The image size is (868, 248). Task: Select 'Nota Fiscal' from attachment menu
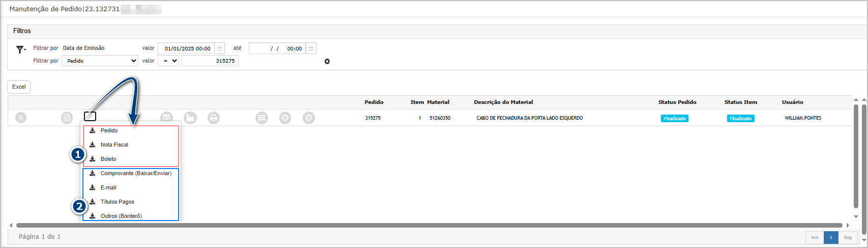click(114, 145)
